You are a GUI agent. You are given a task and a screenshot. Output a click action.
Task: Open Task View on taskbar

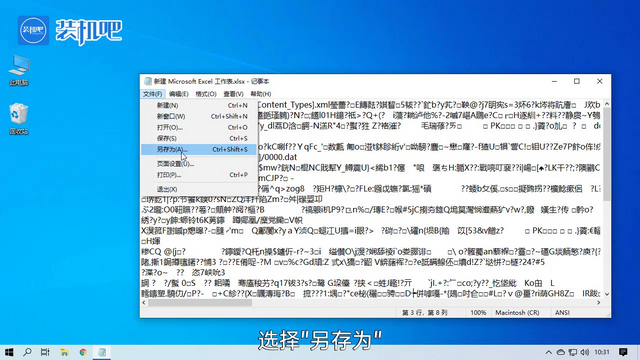pyautogui.click(x=45, y=352)
